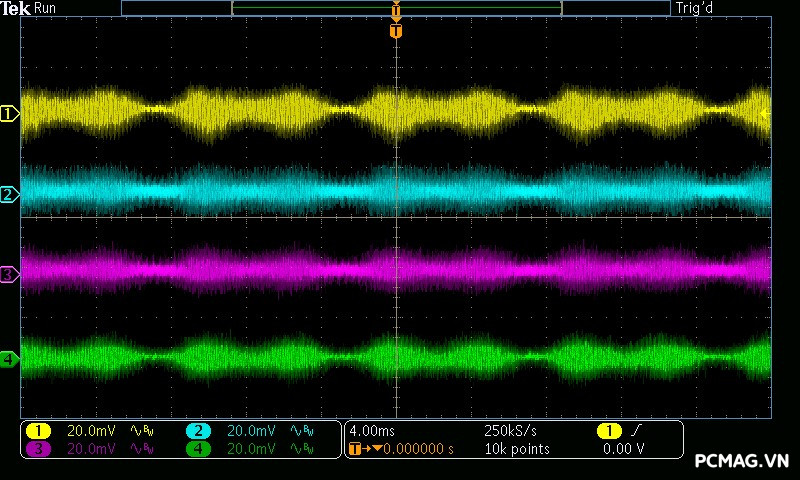Click the 4.00ms horizontal scale readout
The width and height of the screenshot is (800, 480).
[374, 431]
